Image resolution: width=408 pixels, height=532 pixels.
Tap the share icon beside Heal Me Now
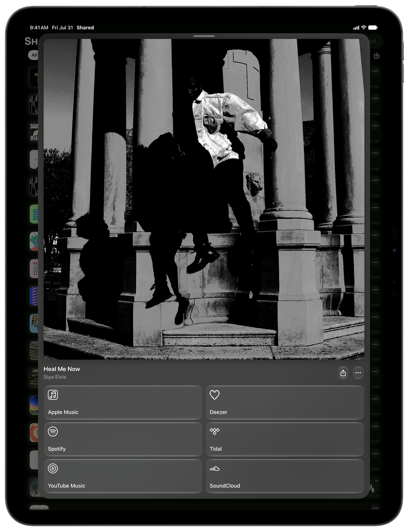point(343,373)
